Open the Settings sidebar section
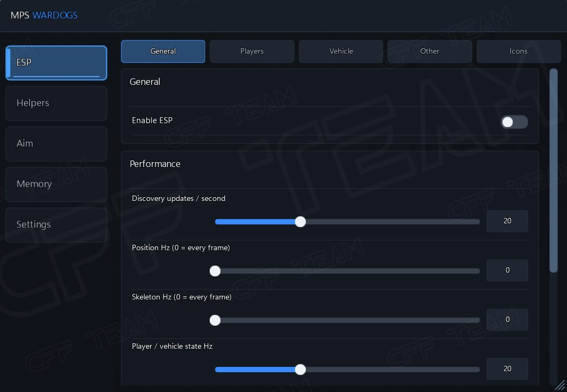 pos(56,225)
